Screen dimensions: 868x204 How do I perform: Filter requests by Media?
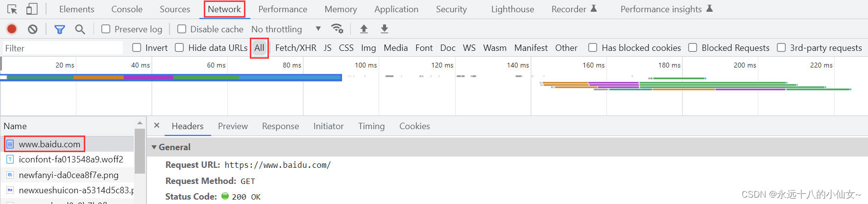(x=396, y=48)
